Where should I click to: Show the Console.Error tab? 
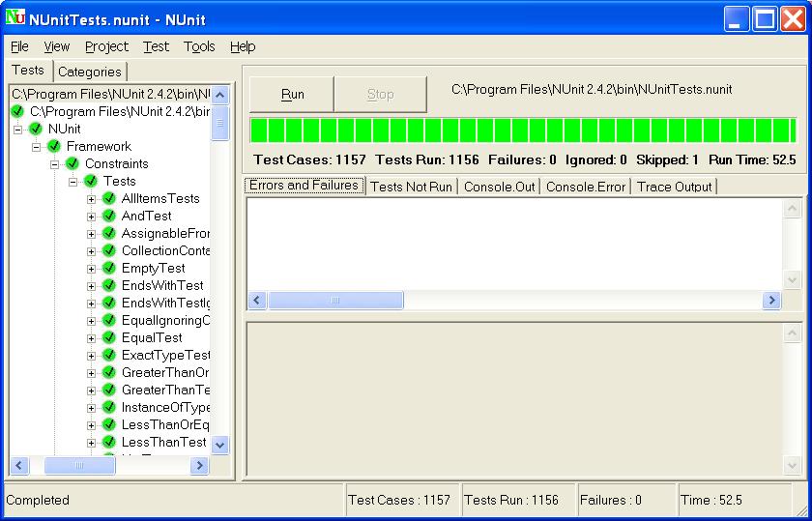586,187
